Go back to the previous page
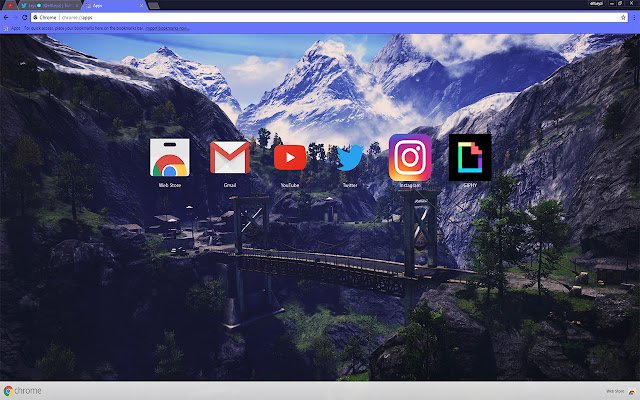Viewport: 640px width, 400px height. click(x=6, y=18)
